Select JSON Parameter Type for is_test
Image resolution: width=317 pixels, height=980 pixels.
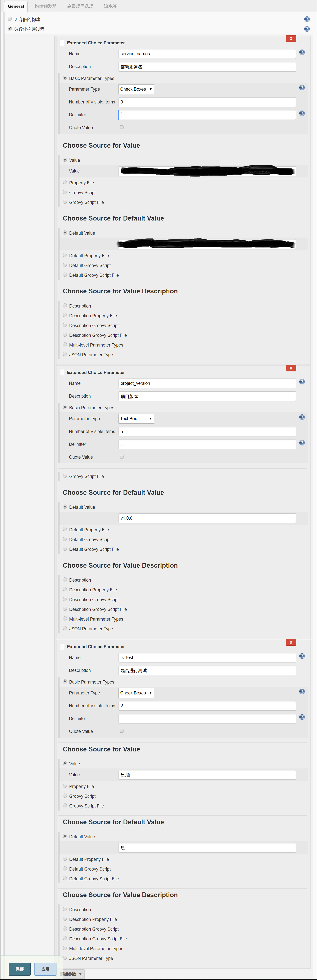65,958
